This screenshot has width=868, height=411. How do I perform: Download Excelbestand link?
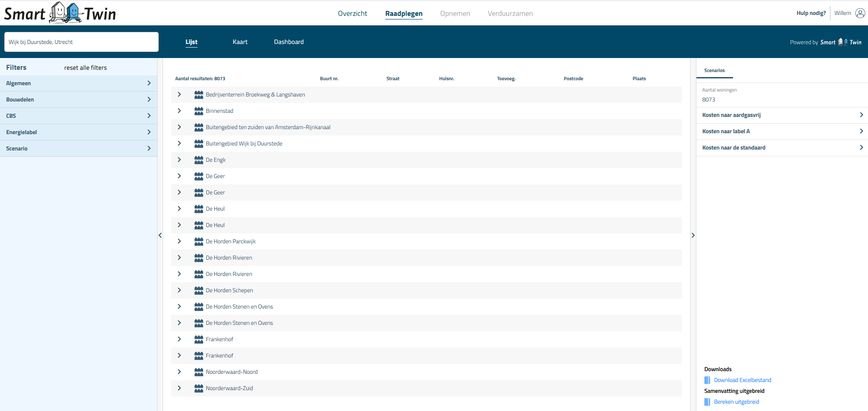[x=742, y=380]
